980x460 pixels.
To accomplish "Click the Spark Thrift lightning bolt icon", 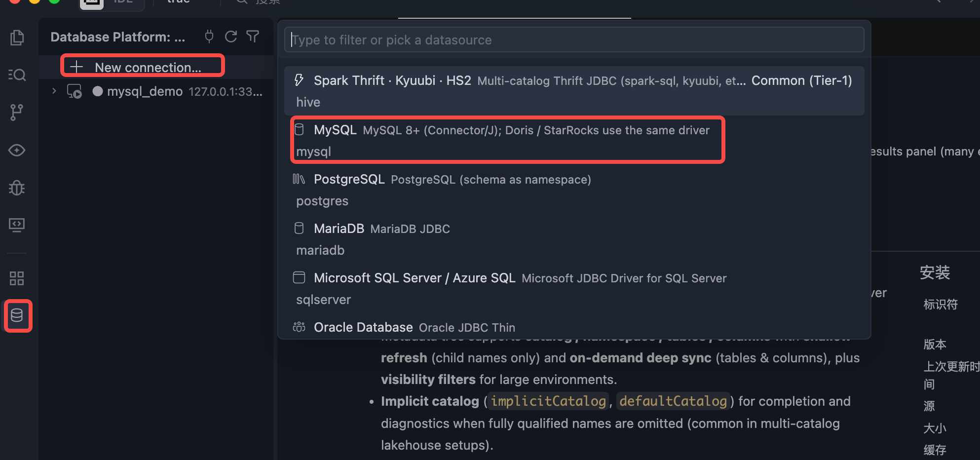I will point(299,80).
